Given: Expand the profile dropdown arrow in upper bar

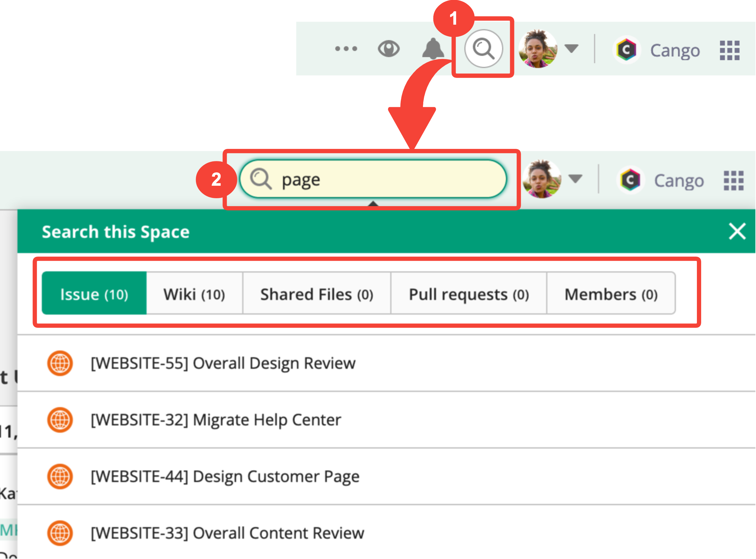Looking at the screenshot, I should 572,49.
